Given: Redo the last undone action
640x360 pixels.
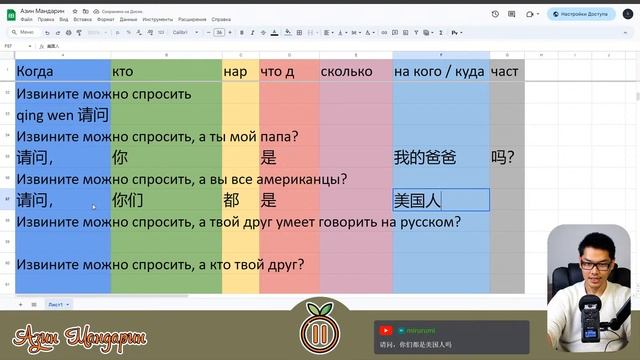Looking at the screenshot, I should [x=58, y=33].
